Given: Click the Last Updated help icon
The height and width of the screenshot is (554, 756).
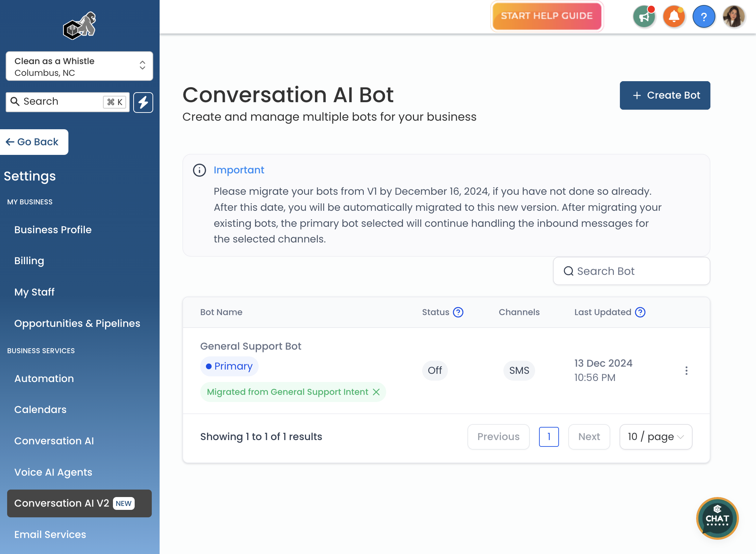Looking at the screenshot, I should 640,312.
